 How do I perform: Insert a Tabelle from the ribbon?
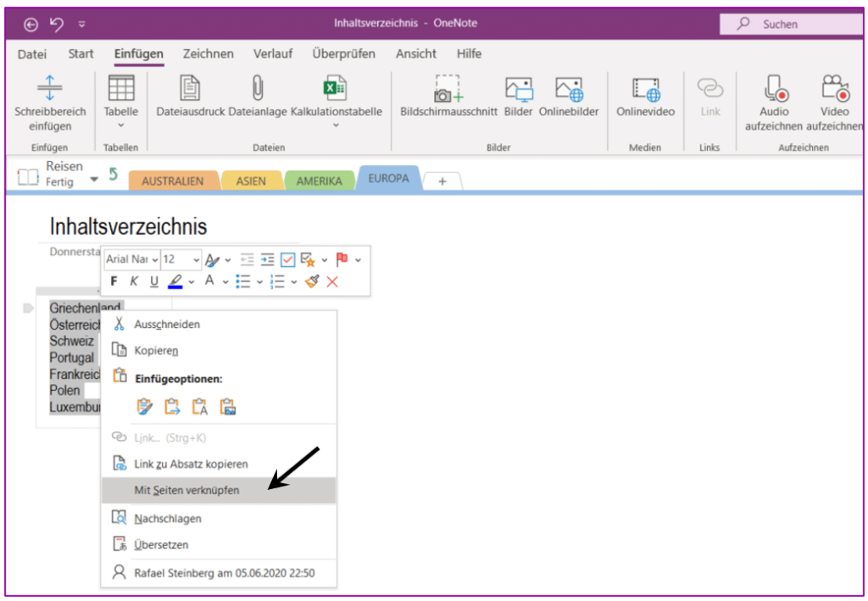coord(121,88)
